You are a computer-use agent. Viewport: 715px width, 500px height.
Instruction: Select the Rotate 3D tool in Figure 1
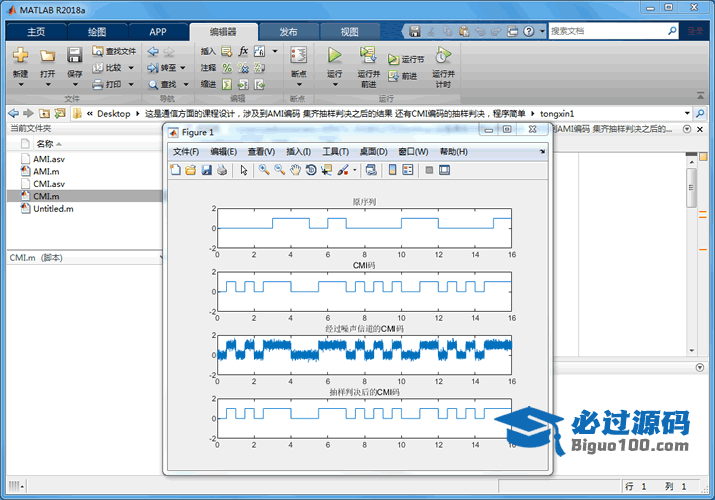(x=311, y=170)
